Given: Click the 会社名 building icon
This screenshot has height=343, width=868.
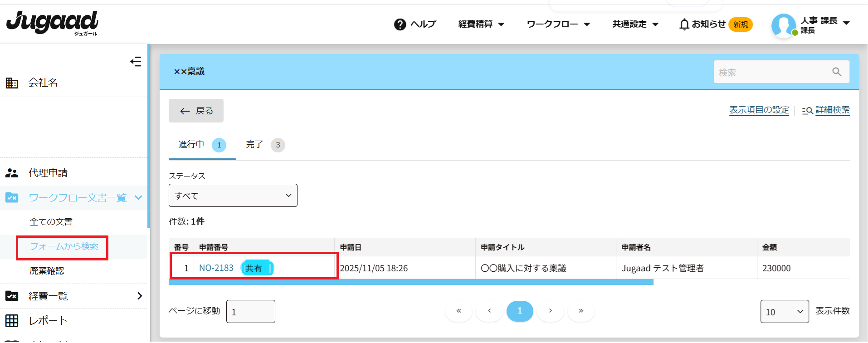Looking at the screenshot, I should pos(12,83).
